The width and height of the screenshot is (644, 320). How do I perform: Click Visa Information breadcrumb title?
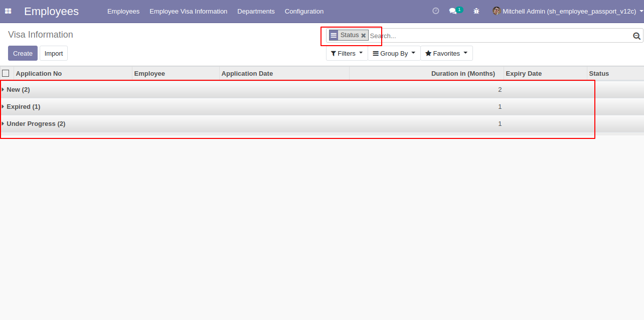41,35
